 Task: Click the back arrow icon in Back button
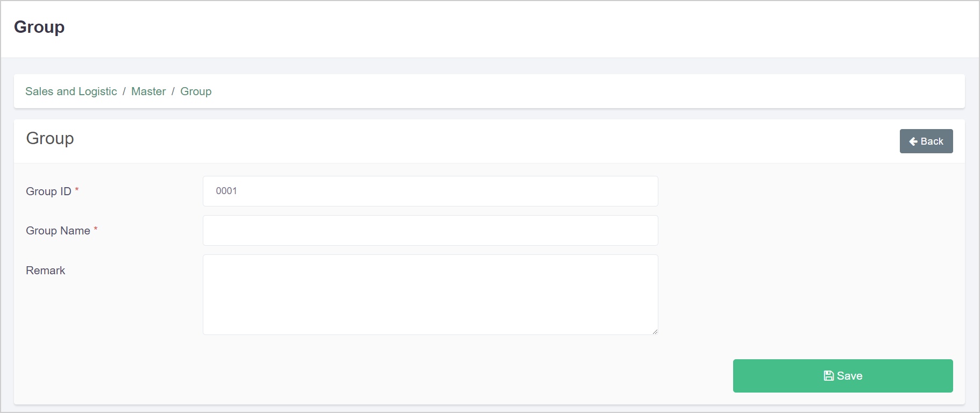(913, 141)
